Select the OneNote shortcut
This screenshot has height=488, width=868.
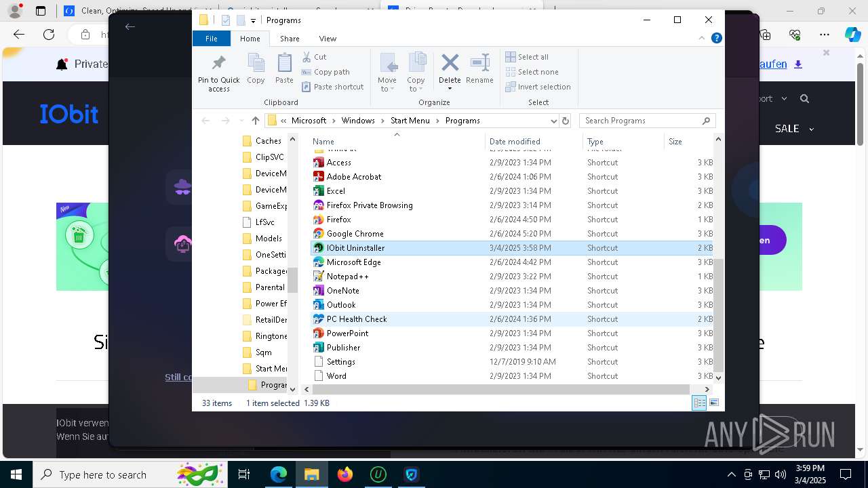click(512, 291)
